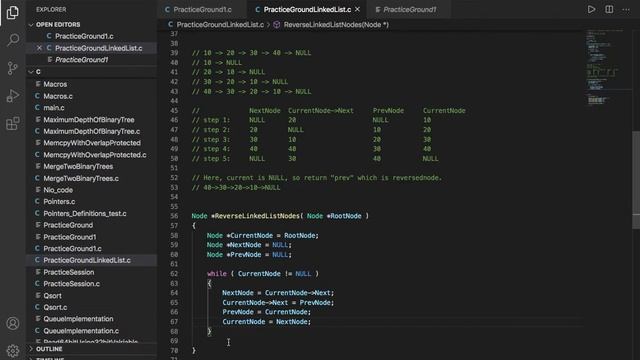Open Qsort.c in explorer
Viewport: 640px width, 360px height.
click(55, 307)
